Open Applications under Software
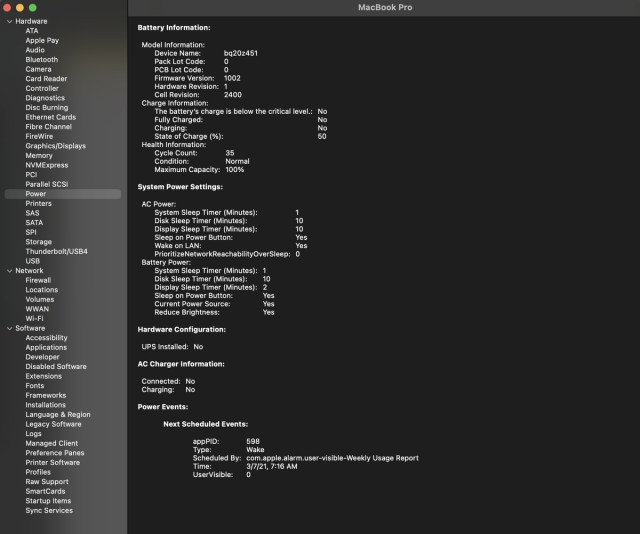This screenshot has width=640, height=534. point(46,347)
